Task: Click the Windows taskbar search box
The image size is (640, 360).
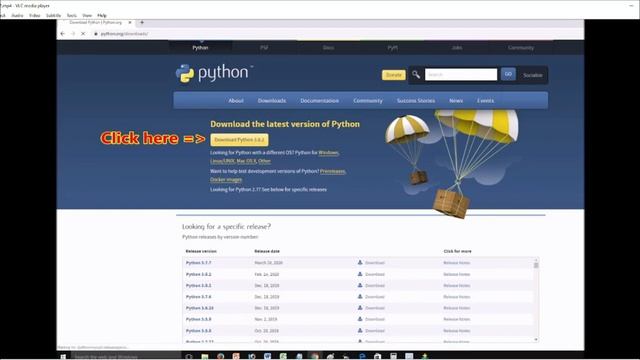Action: (126, 357)
